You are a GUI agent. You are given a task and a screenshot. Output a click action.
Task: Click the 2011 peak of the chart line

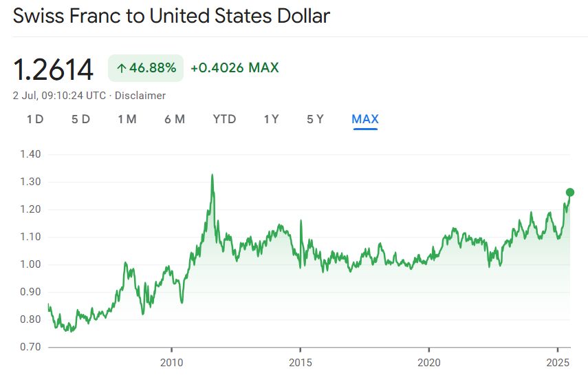(213, 175)
